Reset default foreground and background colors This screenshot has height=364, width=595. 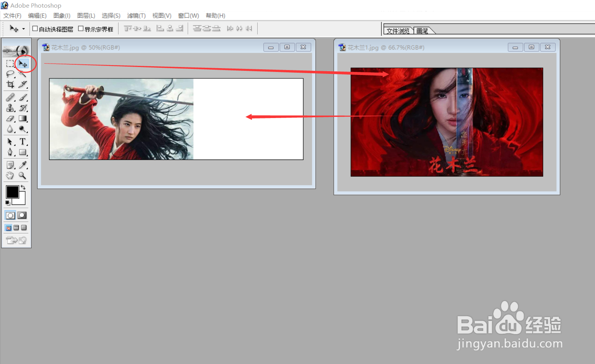point(8,203)
